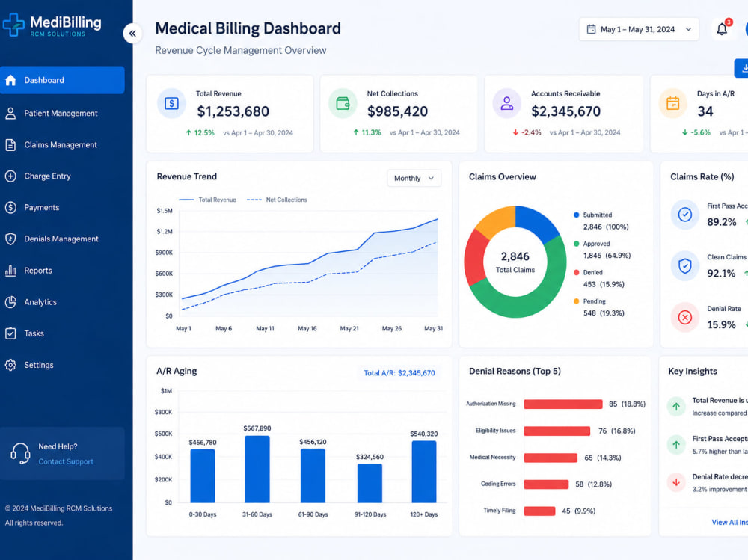The image size is (748, 560).
Task: Click the 0-30 Days aging bar
Action: (x=202, y=476)
